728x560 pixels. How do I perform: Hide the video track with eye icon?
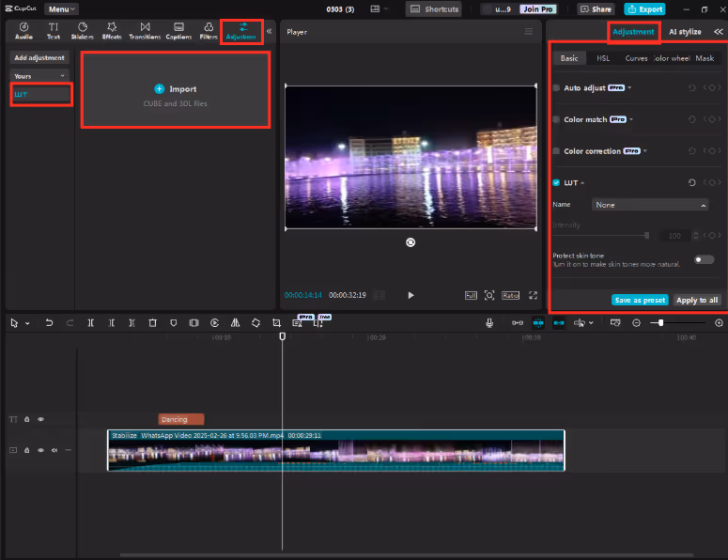pos(40,450)
